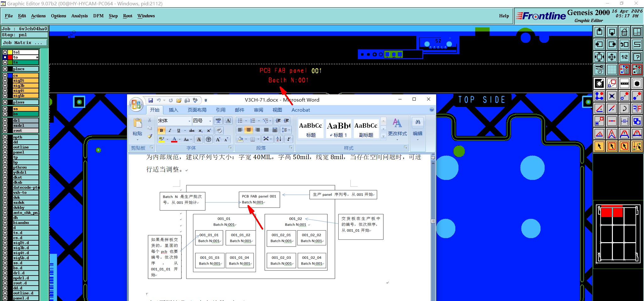The width and height of the screenshot is (644, 301).
Task: Open Genesis Rout menu
Action: [128, 16]
